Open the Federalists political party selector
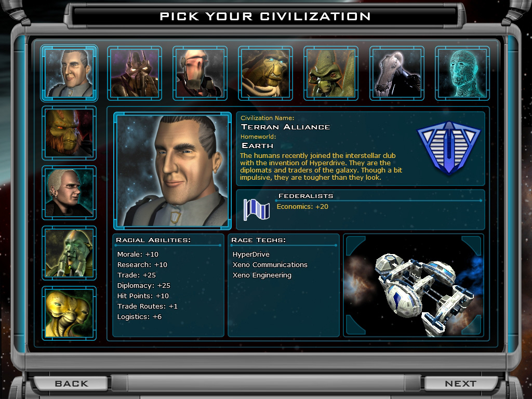 [361, 210]
